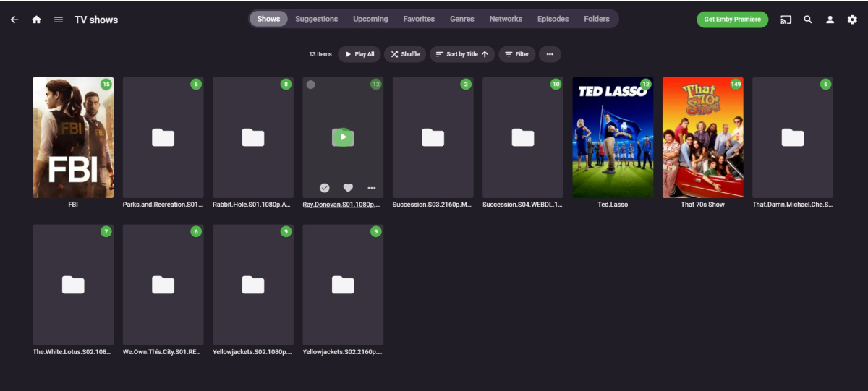The height and width of the screenshot is (391, 868).
Task: Open the Home icon
Action: [36, 20]
